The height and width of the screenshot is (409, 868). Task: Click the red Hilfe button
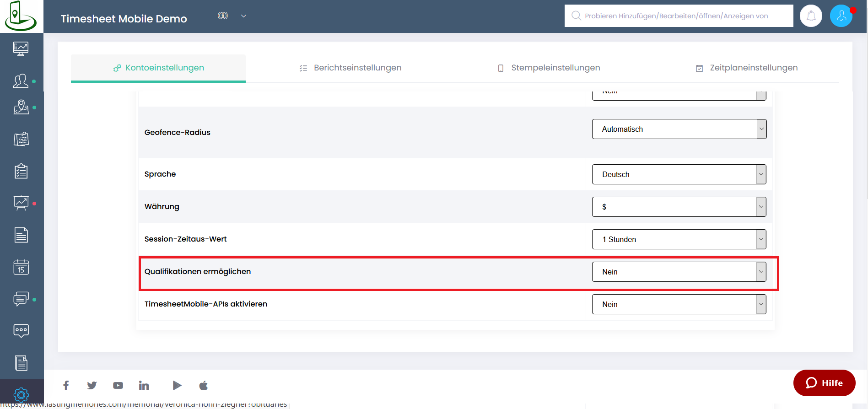click(x=824, y=383)
